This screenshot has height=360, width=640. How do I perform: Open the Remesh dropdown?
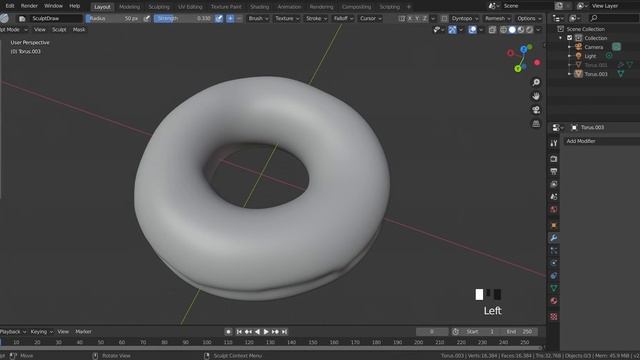click(x=497, y=18)
